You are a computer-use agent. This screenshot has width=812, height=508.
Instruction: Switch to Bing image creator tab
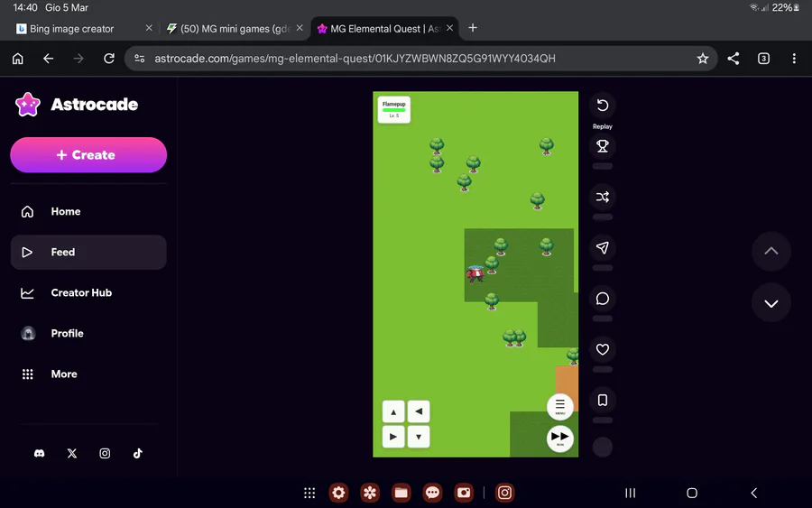point(71,29)
